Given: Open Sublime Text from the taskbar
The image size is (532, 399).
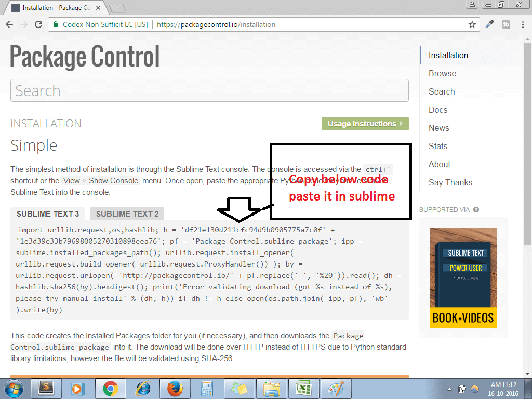Looking at the screenshot, I should [x=46, y=389].
